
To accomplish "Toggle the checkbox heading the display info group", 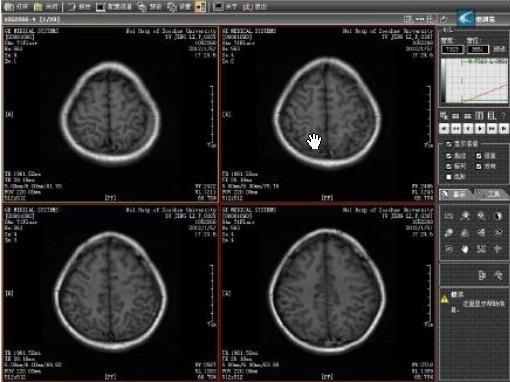I will click(x=449, y=144).
